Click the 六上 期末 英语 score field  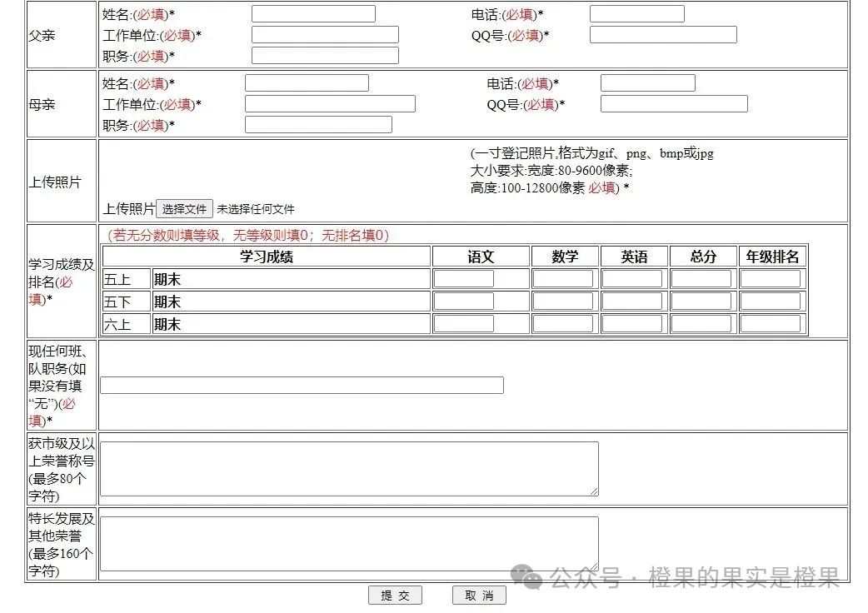632,324
